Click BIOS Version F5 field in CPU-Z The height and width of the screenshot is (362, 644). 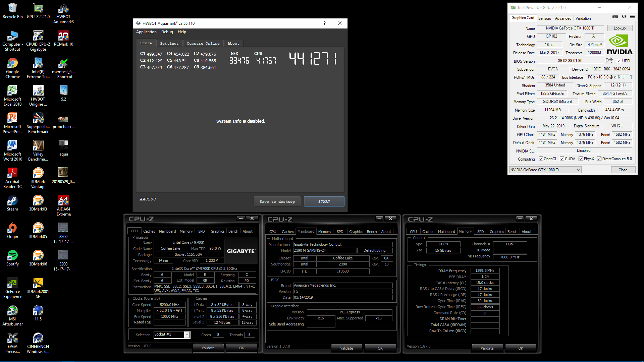(x=343, y=291)
